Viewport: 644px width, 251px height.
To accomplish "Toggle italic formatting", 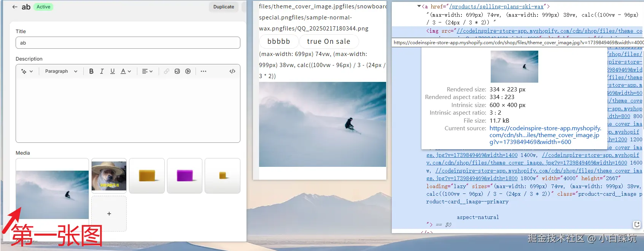I will (x=102, y=71).
